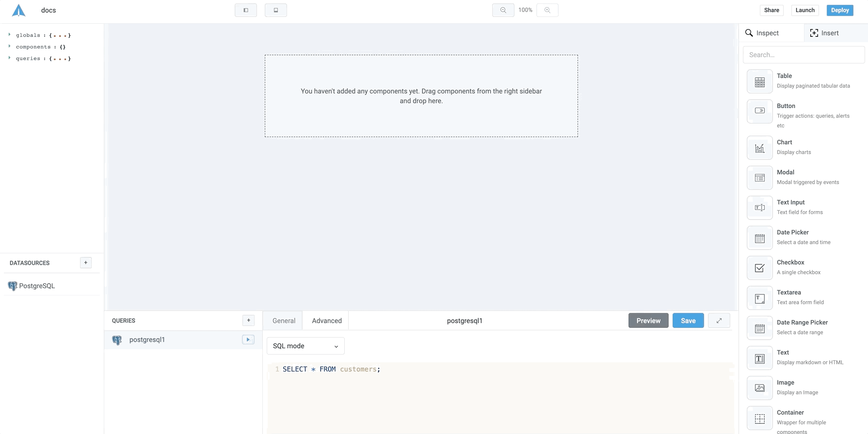
Task: Add a new query with plus icon
Action: [248, 320]
